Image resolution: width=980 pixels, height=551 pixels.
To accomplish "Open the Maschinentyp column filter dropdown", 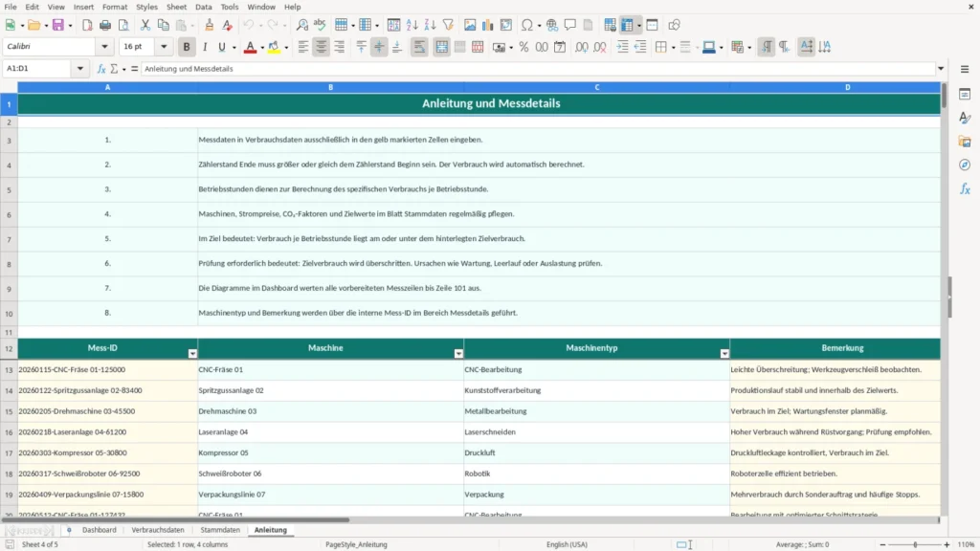I will click(724, 354).
